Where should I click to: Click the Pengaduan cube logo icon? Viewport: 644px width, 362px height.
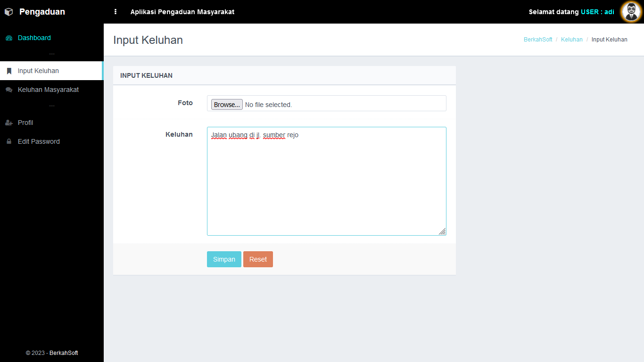point(8,12)
